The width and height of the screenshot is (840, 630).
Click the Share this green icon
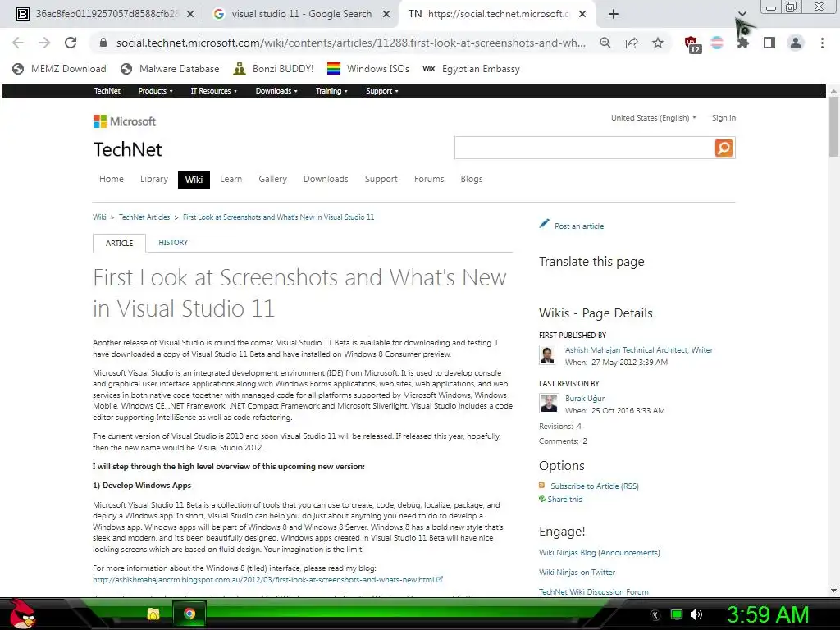tap(542, 499)
